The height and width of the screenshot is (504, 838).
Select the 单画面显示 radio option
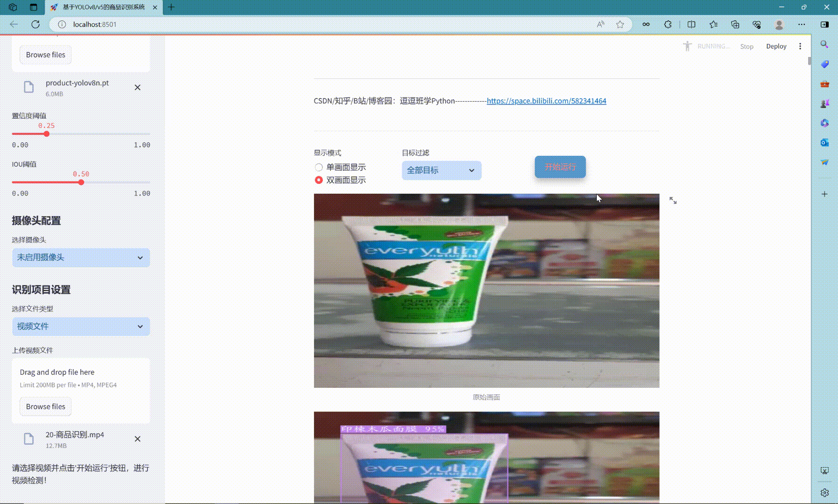[x=319, y=168]
